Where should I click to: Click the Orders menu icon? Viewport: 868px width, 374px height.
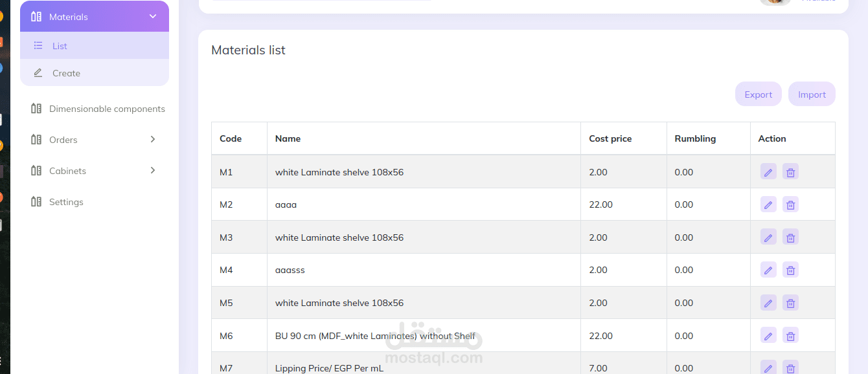(36, 140)
